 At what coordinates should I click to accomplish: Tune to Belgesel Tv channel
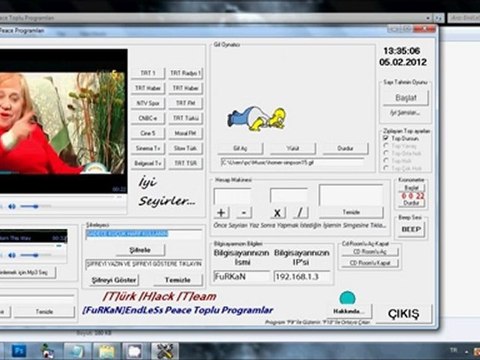[148, 163]
